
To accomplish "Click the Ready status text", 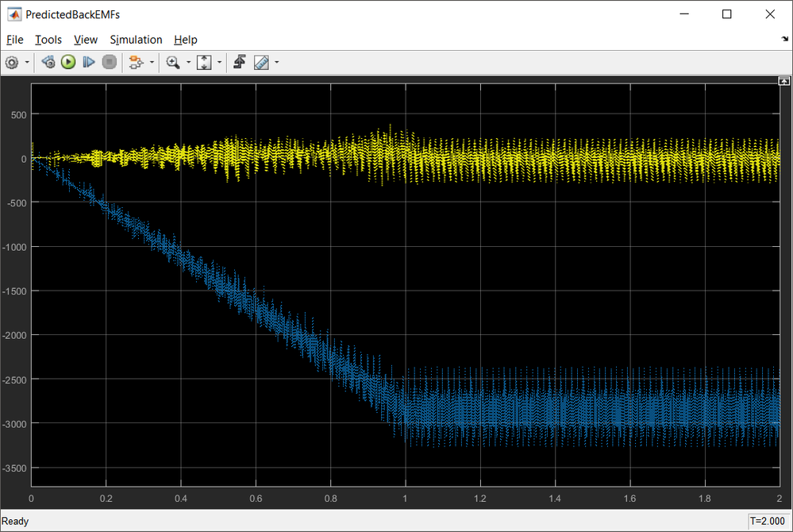I will (x=15, y=521).
